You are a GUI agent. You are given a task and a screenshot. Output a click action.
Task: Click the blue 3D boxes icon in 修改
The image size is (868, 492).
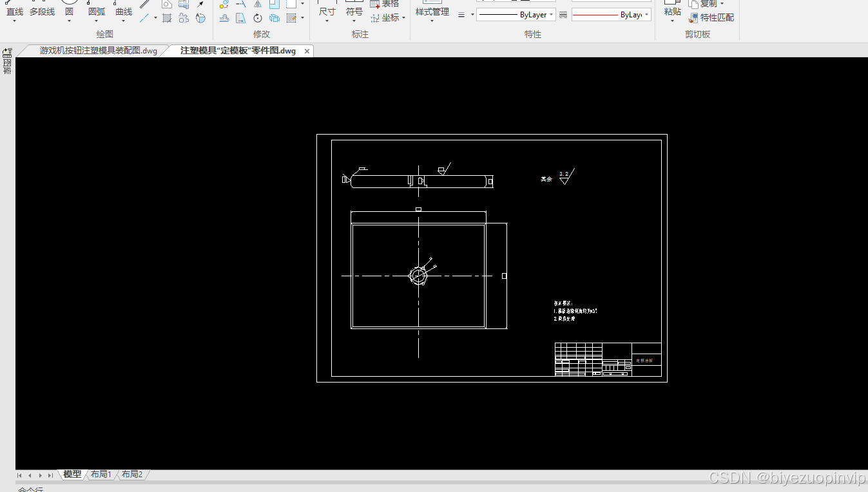pyautogui.click(x=275, y=18)
